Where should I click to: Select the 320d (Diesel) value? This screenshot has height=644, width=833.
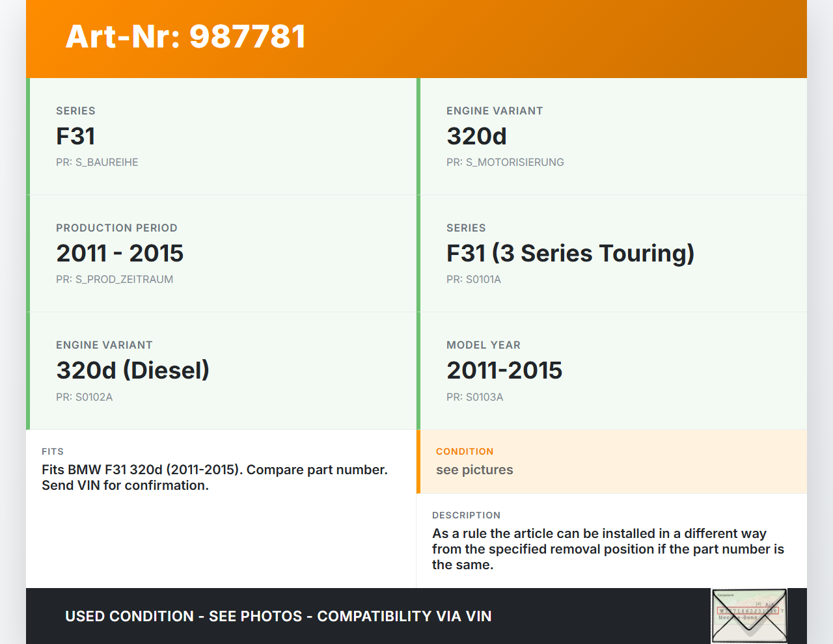133,371
